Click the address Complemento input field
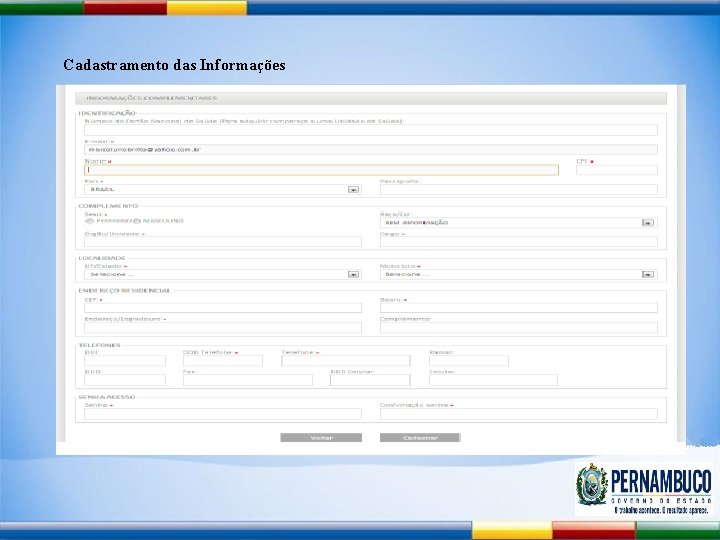Image resolution: width=720 pixels, height=540 pixels. point(518,327)
